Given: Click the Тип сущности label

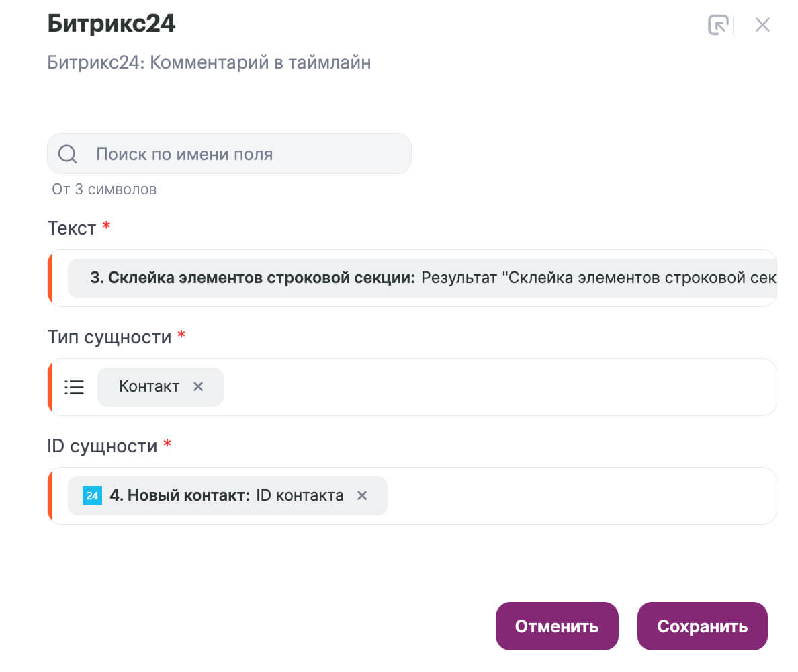Looking at the screenshot, I should pyautogui.click(x=109, y=337).
